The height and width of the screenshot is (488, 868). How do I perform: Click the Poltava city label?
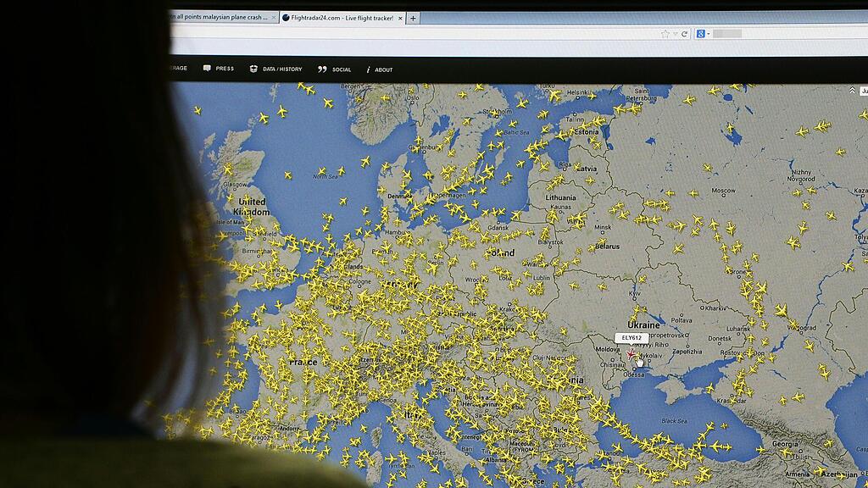coord(682,319)
